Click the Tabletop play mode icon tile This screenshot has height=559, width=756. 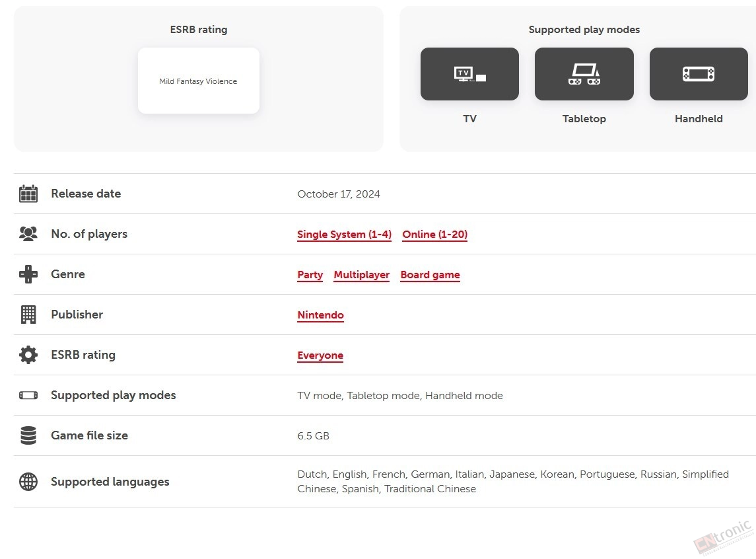coord(584,74)
